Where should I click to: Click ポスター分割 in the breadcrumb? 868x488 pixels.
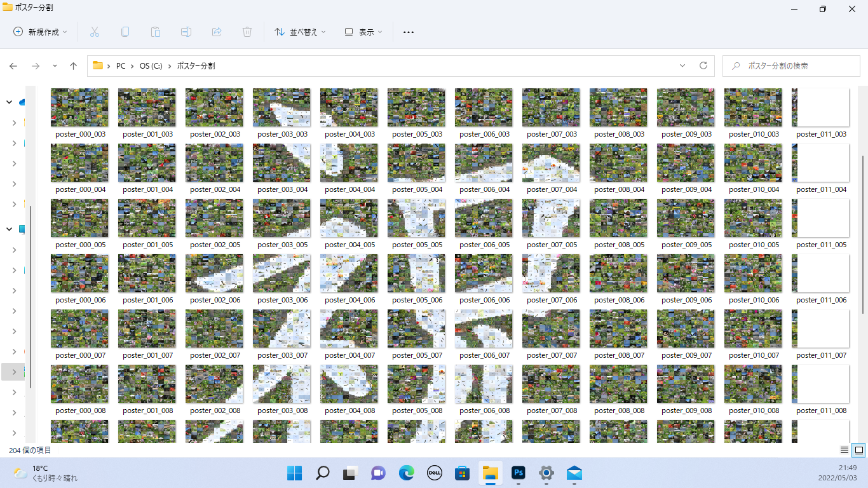(x=196, y=65)
